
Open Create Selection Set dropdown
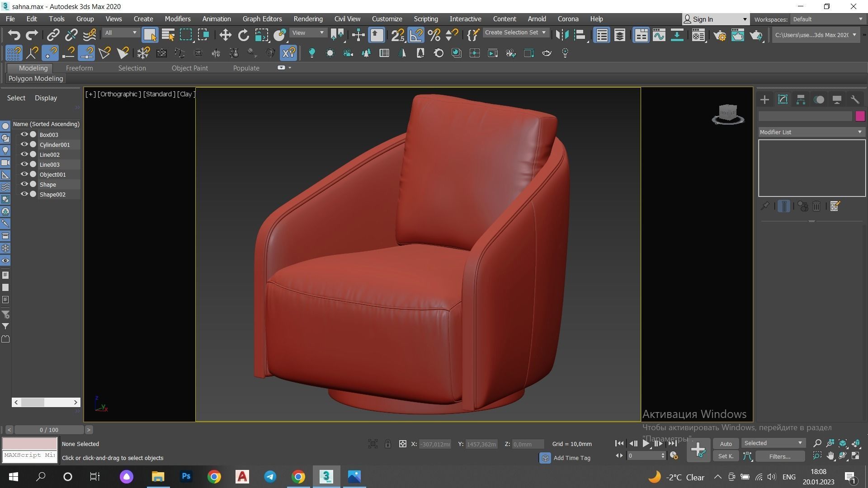(515, 33)
